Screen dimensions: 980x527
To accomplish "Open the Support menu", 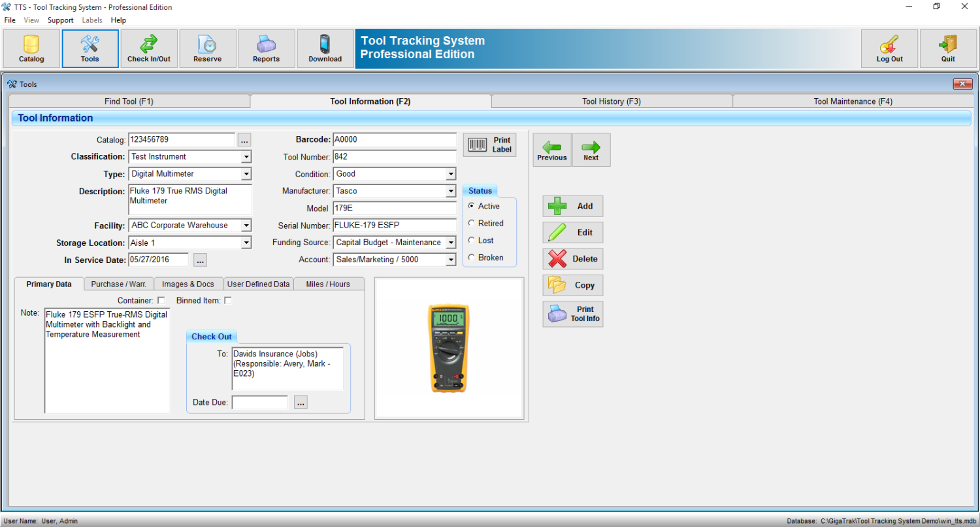I will (x=60, y=20).
